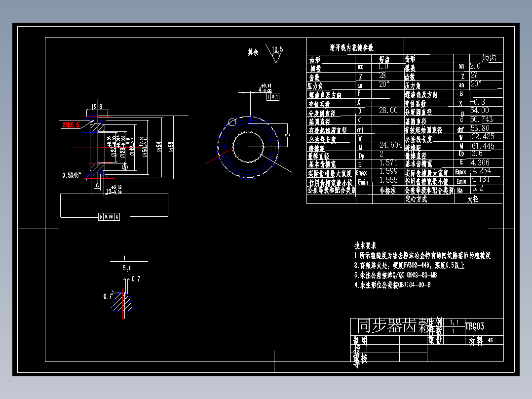Click the requirement line "2.高频淬火处"

click(409, 265)
